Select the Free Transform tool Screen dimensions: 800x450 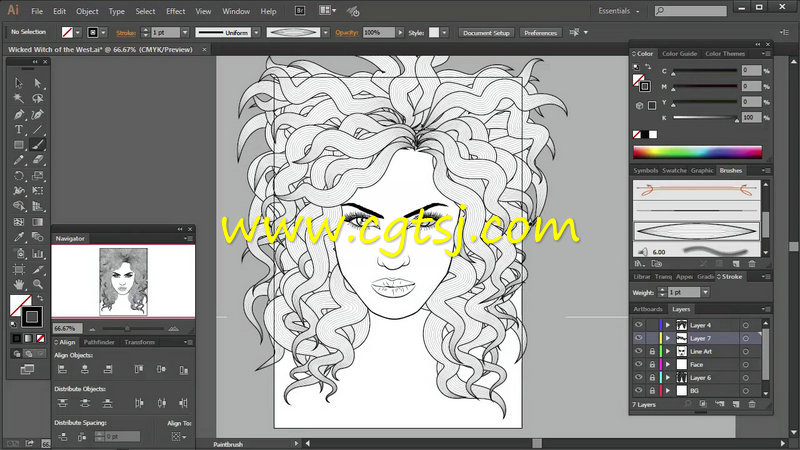[37, 191]
